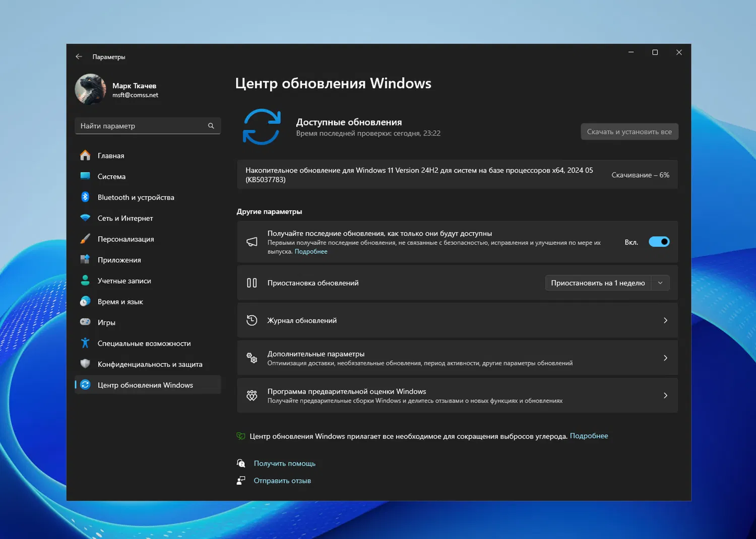
Task: Click the Найти параметр search field
Action: (148, 126)
